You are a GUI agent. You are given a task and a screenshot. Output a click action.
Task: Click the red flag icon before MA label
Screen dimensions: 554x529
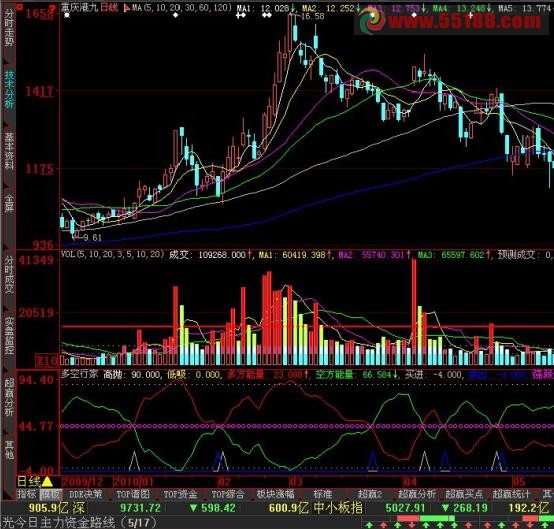(x=126, y=7)
